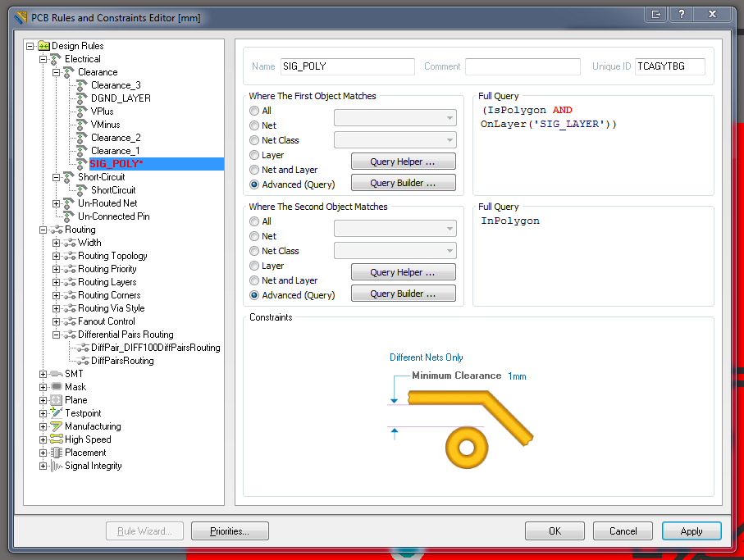Image resolution: width=744 pixels, height=560 pixels.
Task: Expand the Un-Routed Net node
Action: coord(56,203)
